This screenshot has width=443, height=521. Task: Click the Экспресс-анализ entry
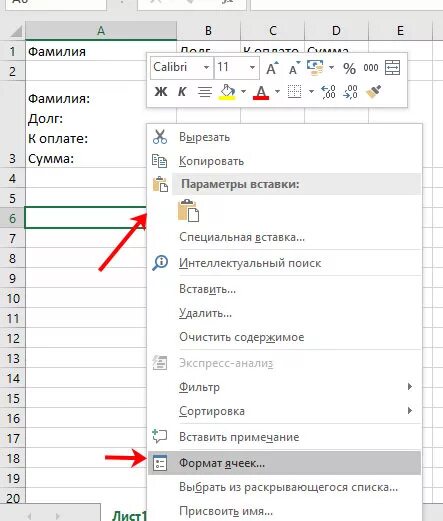[285, 363]
